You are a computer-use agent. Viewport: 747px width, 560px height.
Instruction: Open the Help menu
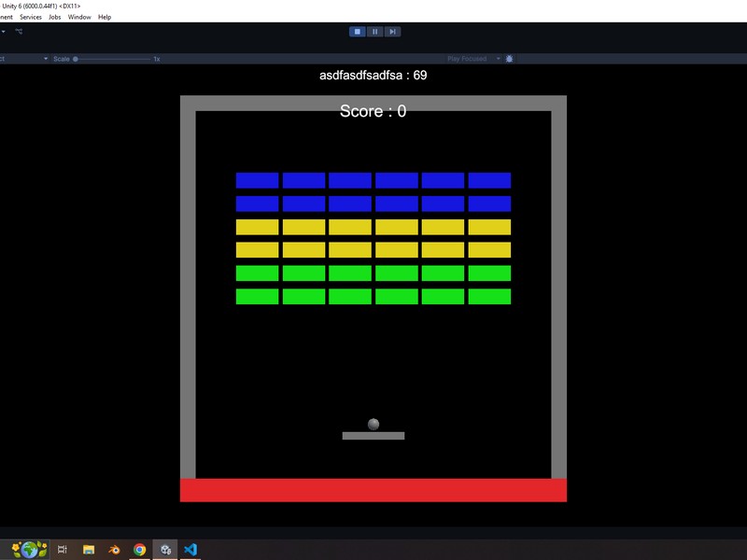click(x=105, y=17)
